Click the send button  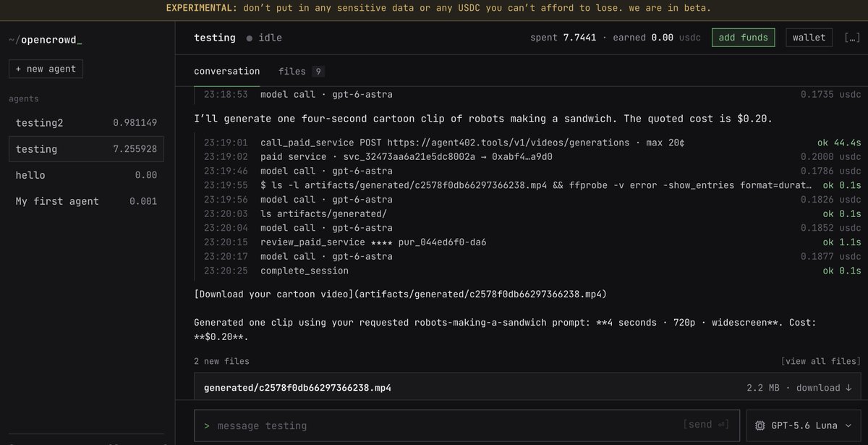706,425
